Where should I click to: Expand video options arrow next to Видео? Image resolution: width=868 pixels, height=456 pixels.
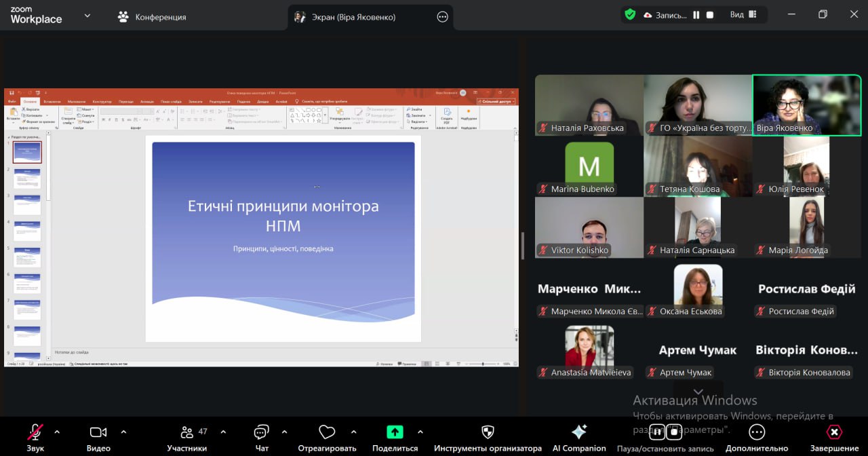tap(123, 432)
